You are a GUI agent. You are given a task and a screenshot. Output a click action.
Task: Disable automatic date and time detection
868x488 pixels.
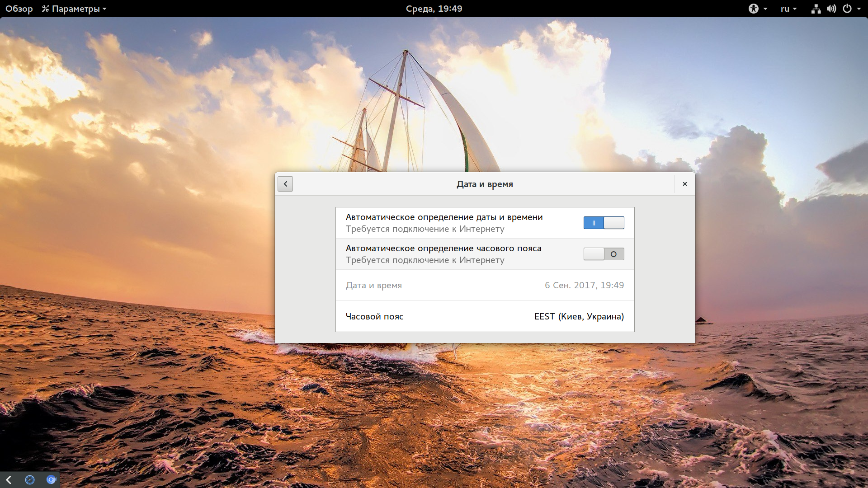point(604,223)
